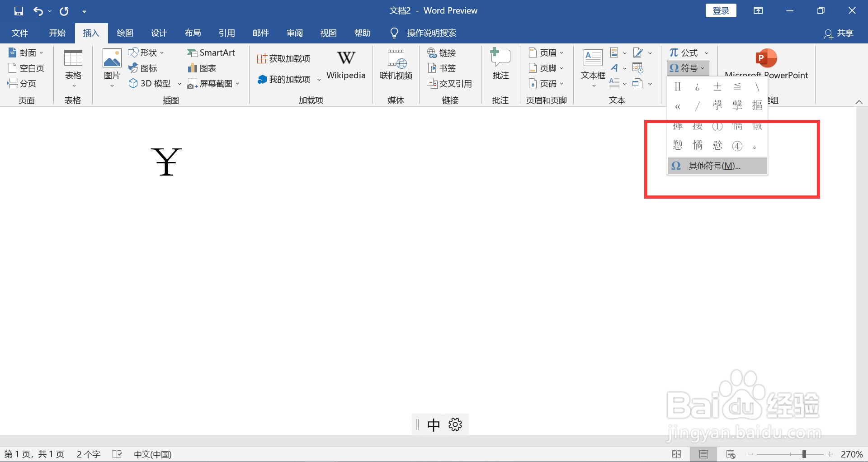Open the 页眉 header dropdown

click(x=546, y=53)
